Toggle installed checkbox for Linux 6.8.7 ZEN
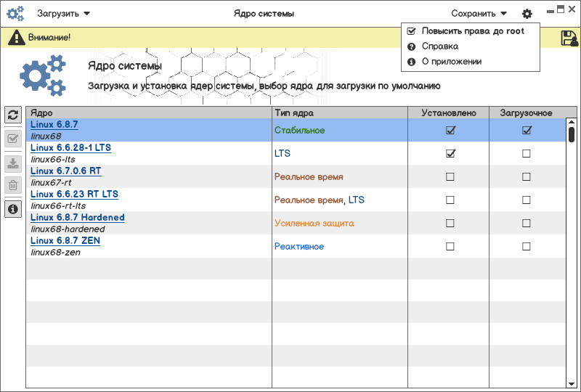 pos(450,246)
